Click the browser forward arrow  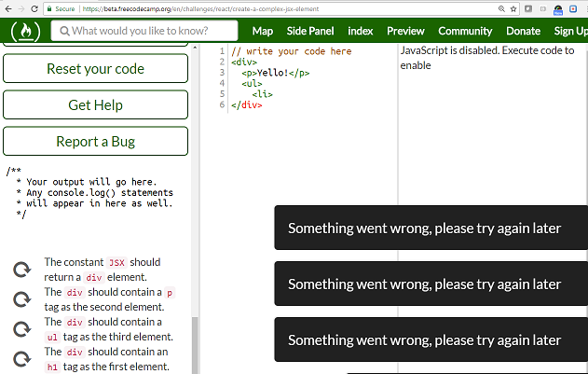pos(21,8)
